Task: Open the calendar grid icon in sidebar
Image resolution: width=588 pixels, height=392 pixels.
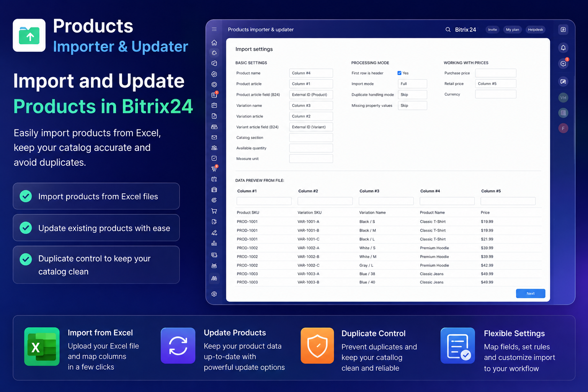Action: coord(214,179)
